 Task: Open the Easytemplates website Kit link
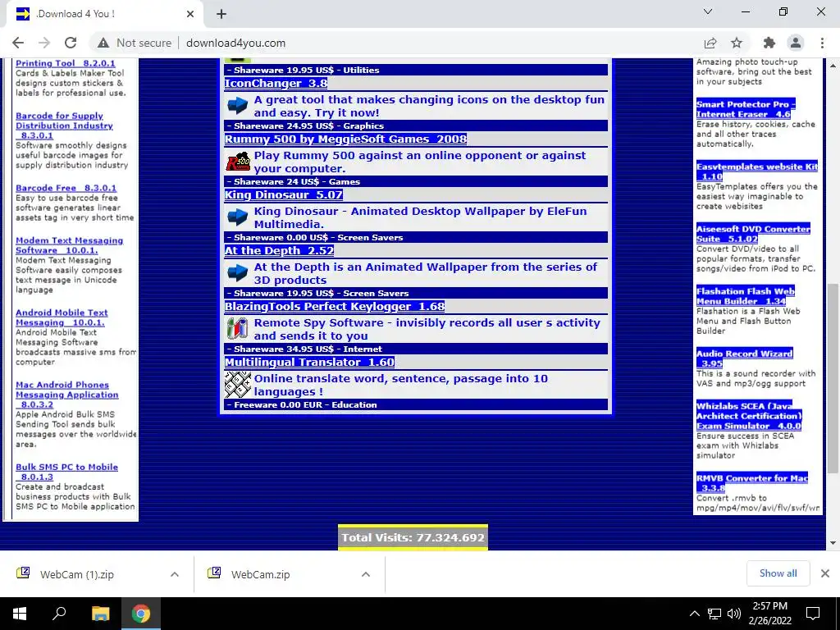pyautogui.click(x=757, y=171)
